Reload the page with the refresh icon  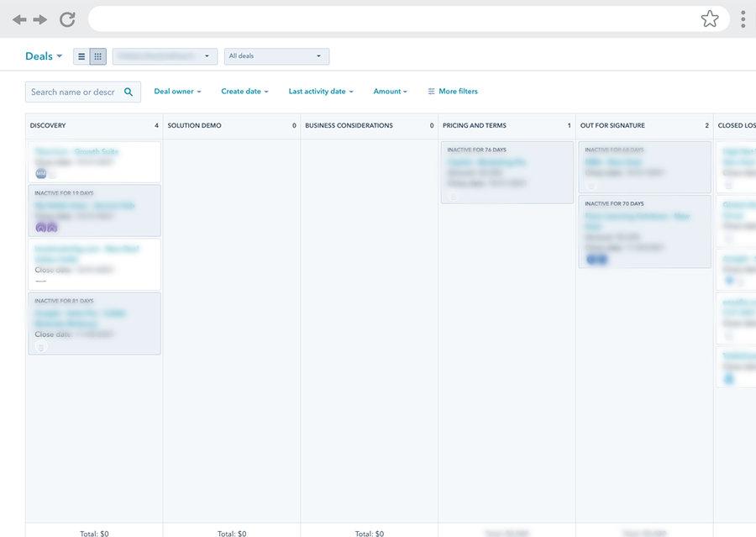click(x=67, y=19)
